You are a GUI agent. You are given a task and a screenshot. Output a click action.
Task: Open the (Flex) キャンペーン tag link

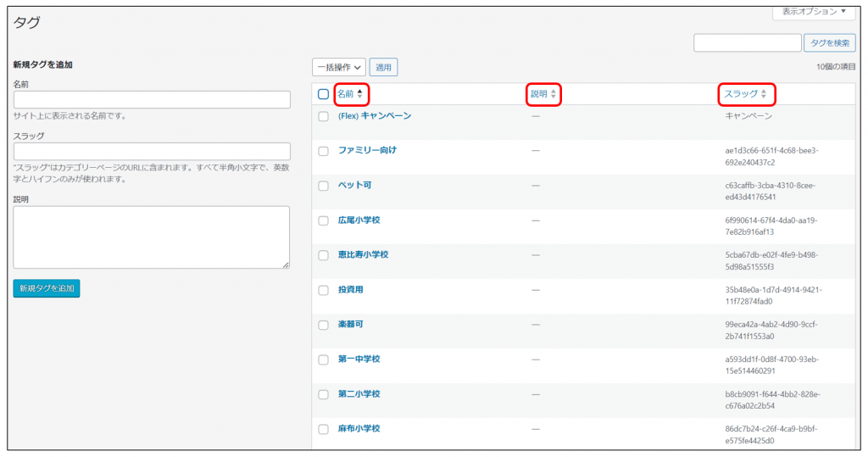coord(374,115)
